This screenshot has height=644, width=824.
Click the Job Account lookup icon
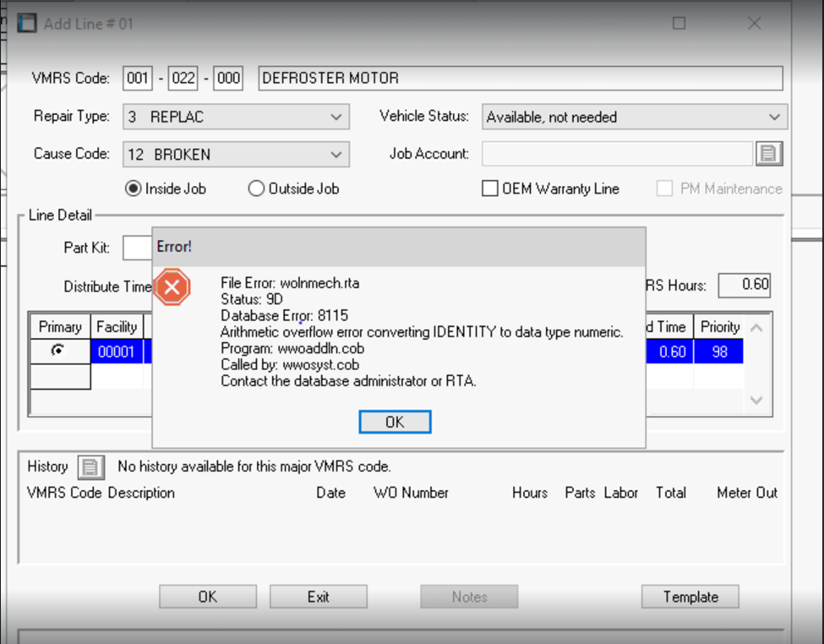(x=768, y=154)
